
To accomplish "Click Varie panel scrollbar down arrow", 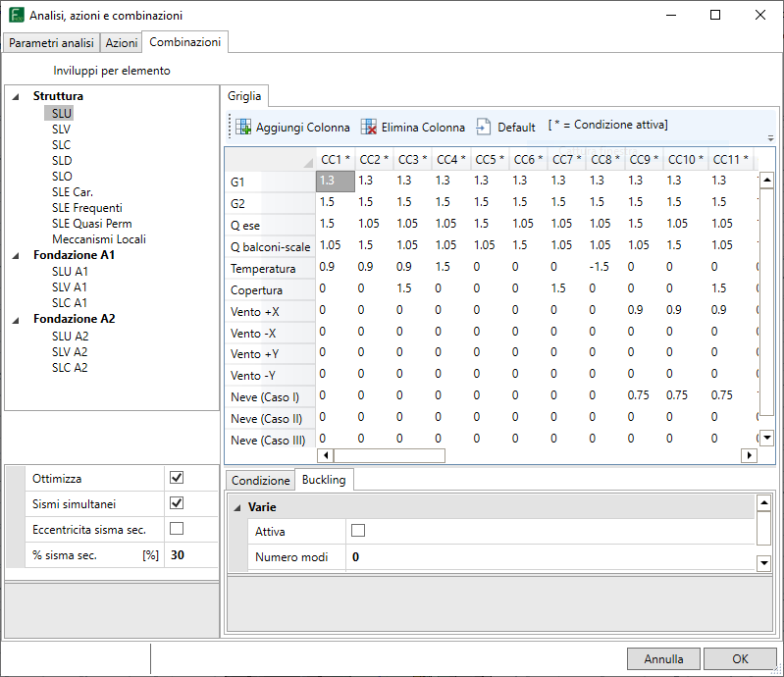I will click(x=763, y=563).
